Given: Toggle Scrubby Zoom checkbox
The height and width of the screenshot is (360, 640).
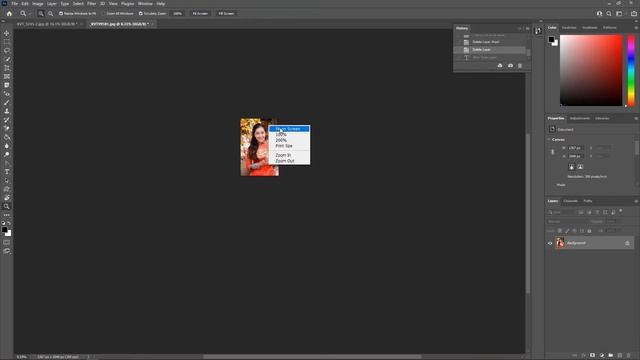Looking at the screenshot, I should click(x=140, y=13).
